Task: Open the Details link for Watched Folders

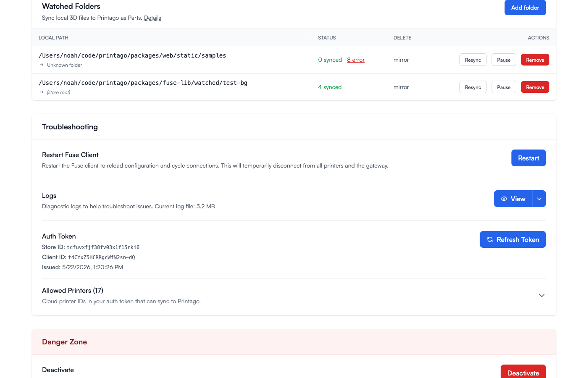Action: coord(152,18)
